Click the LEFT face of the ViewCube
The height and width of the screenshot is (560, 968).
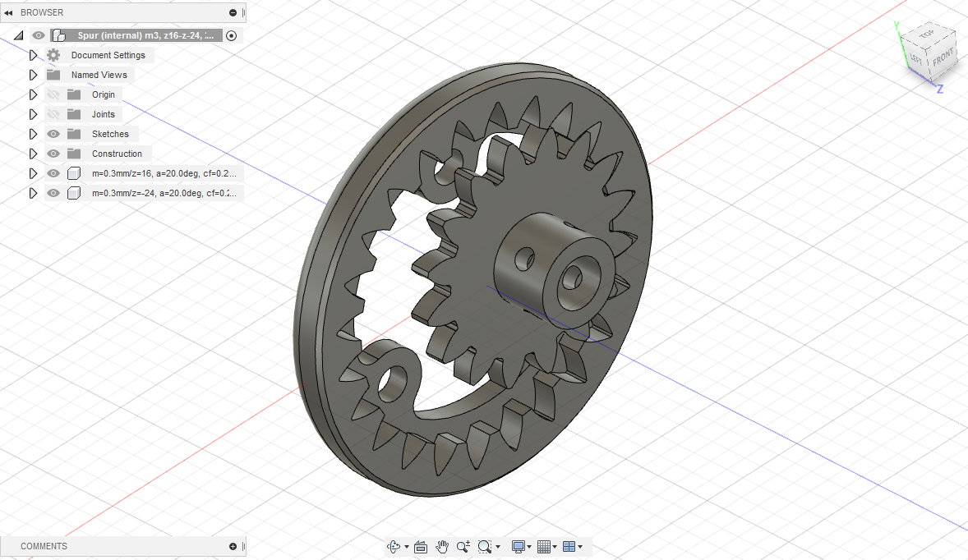(916, 59)
